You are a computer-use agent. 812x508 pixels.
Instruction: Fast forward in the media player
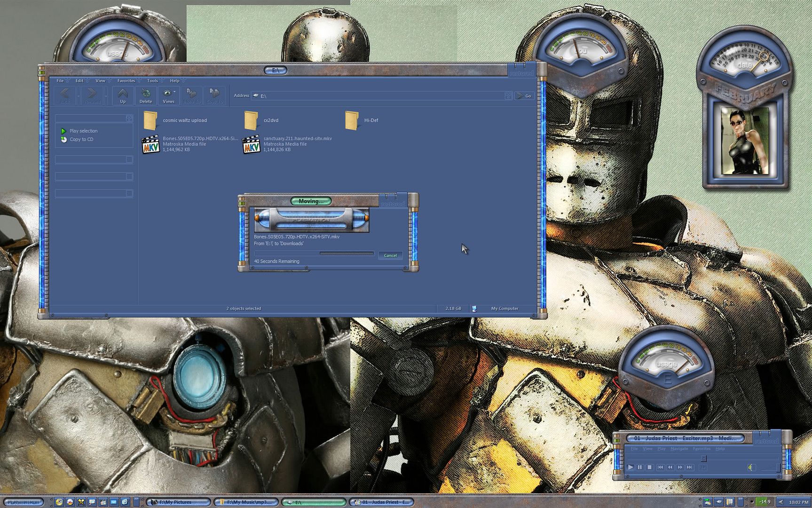680,467
